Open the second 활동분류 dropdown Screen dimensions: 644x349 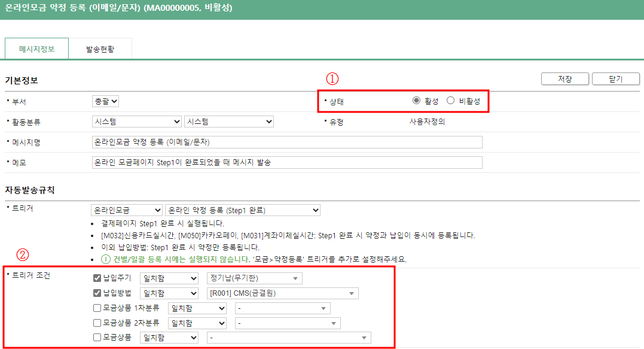coord(229,122)
